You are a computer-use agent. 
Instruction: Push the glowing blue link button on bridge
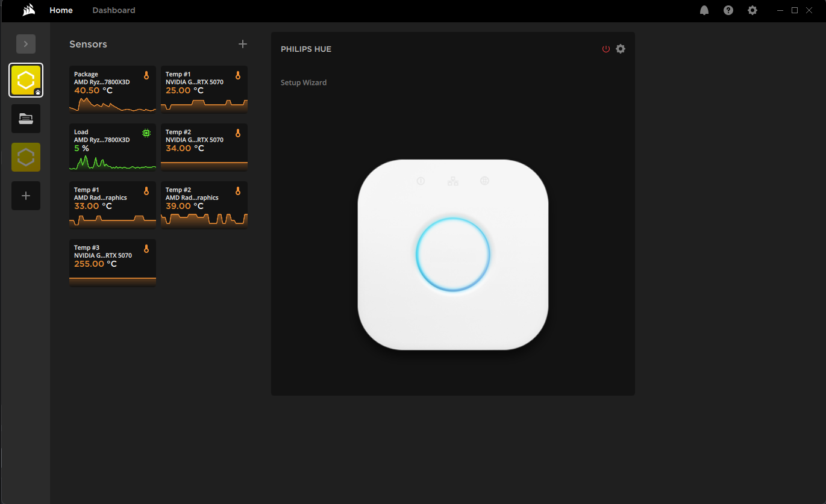click(x=453, y=254)
